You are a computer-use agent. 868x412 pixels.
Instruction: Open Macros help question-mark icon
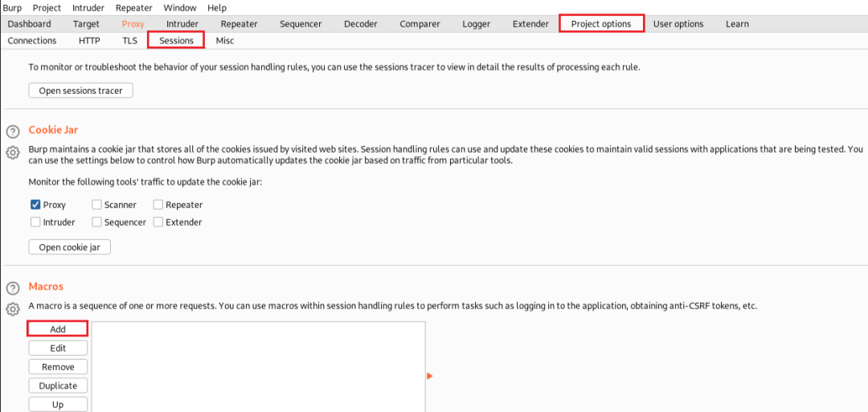pyautogui.click(x=13, y=288)
